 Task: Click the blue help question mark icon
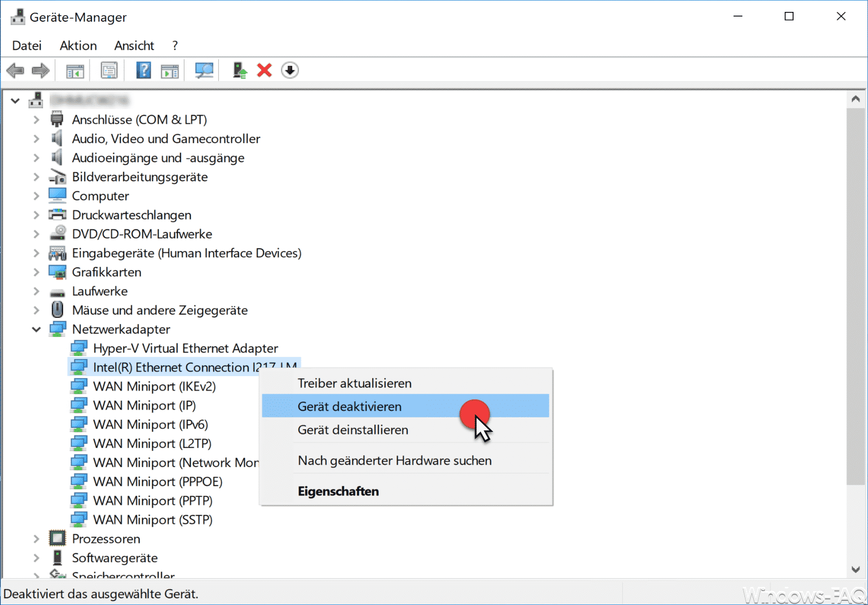pos(144,70)
